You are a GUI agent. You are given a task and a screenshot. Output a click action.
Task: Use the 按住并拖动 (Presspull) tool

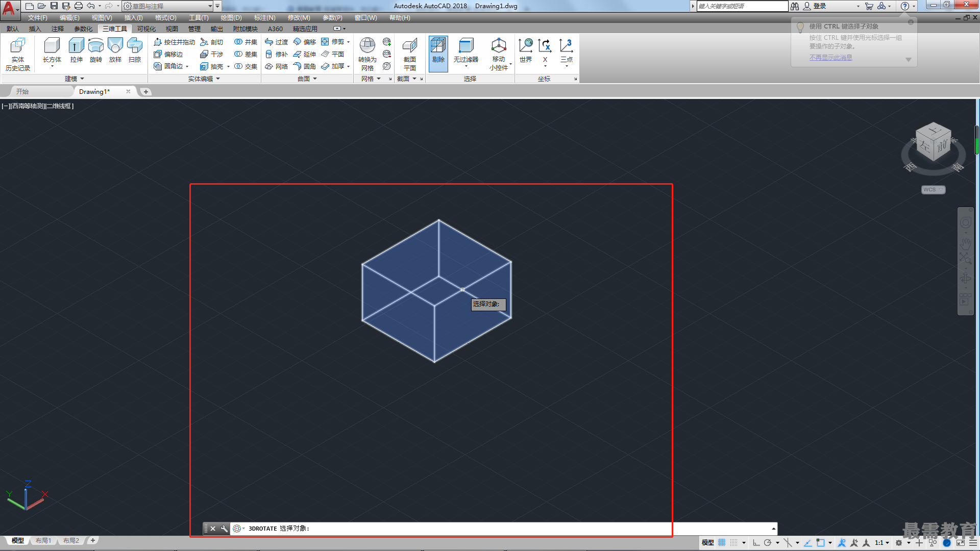[x=174, y=42]
